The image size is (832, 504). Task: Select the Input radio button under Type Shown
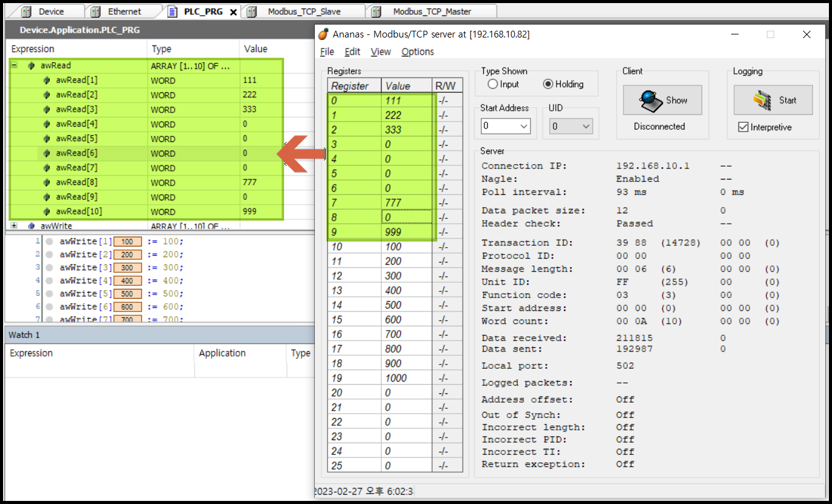[x=491, y=85]
